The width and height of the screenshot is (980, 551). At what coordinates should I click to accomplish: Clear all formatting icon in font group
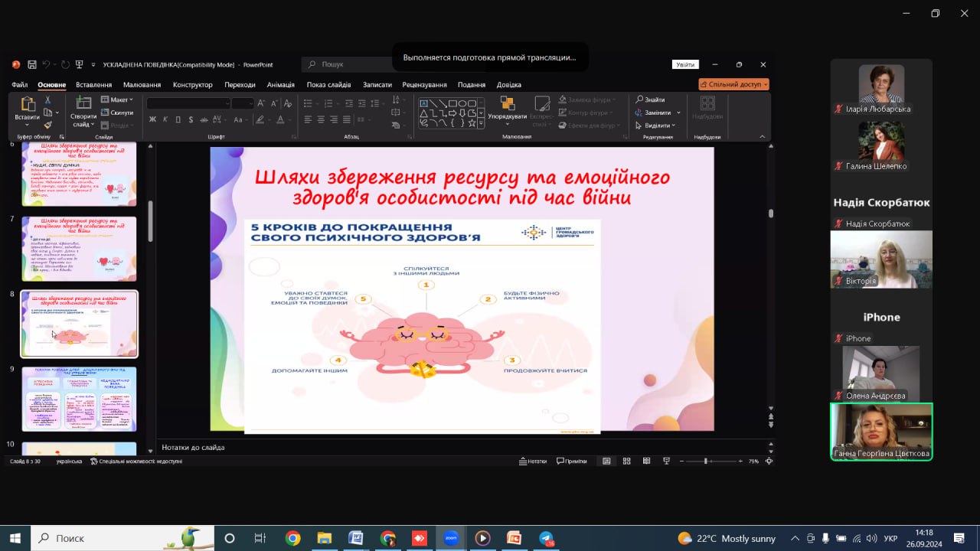coord(289,103)
